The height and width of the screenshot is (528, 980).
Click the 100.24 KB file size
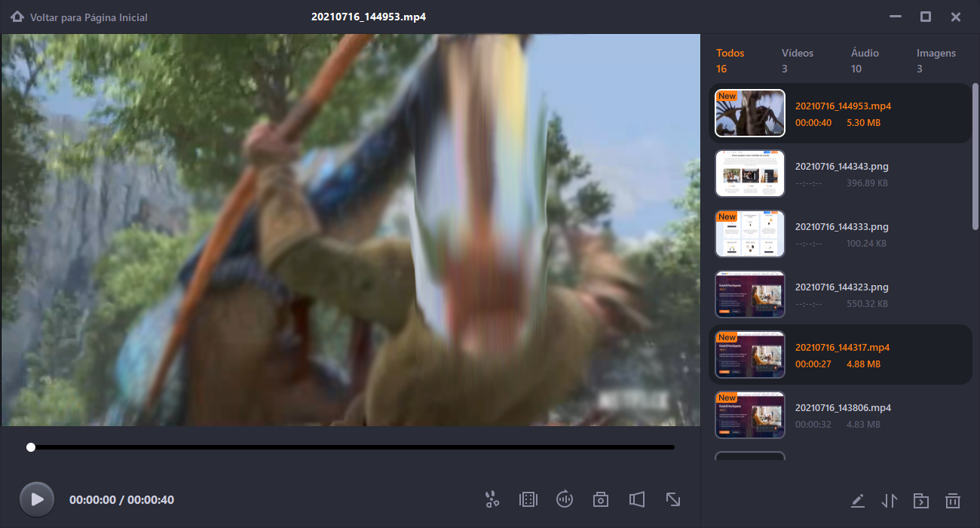(x=866, y=244)
